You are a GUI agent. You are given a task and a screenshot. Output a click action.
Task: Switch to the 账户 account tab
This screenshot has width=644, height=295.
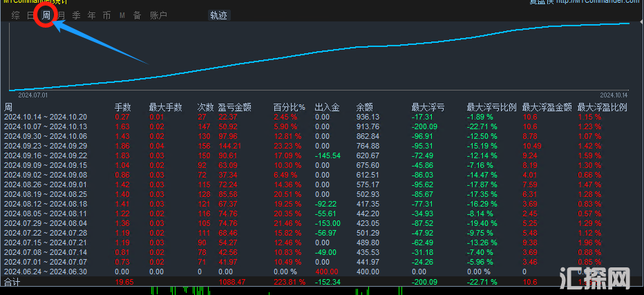coord(158,15)
